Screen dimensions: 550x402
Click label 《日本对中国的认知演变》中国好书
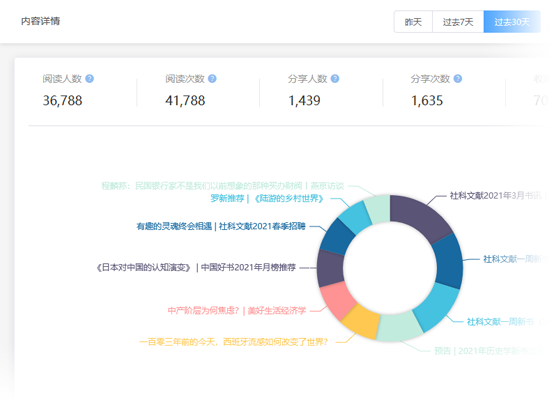(196, 268)
